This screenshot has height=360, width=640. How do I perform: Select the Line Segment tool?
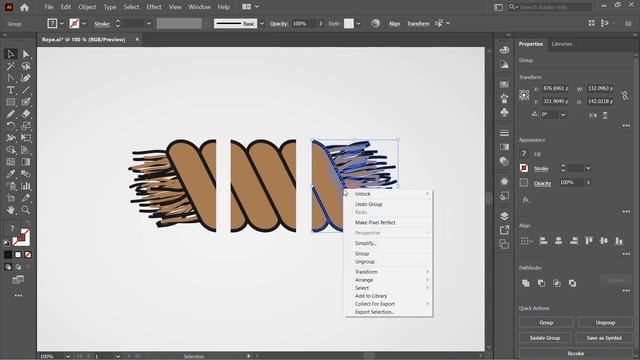[26, 90]
